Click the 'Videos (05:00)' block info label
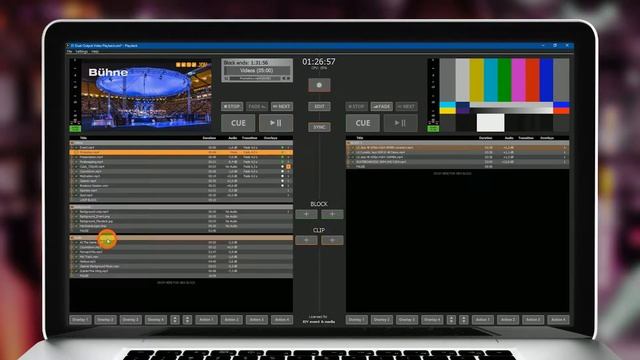Screen dimensions: 640x360 coord(257,71)
